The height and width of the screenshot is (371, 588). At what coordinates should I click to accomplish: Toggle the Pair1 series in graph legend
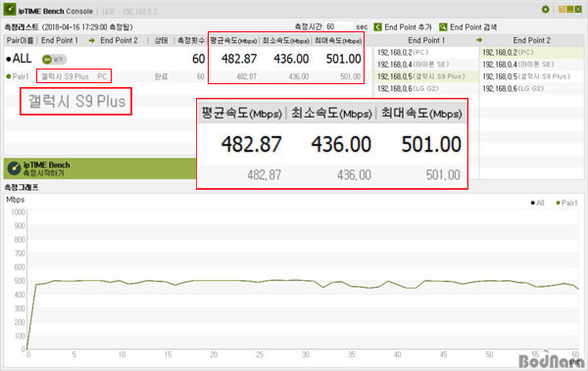[x=566, y=203]
